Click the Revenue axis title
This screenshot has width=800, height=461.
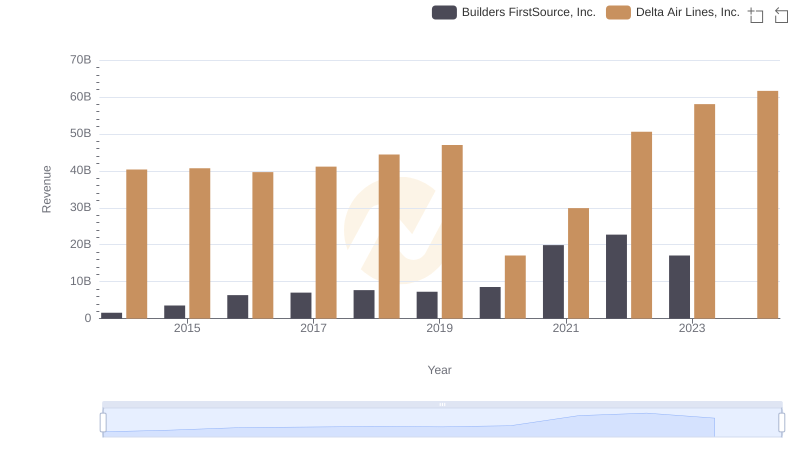point(46,189)
